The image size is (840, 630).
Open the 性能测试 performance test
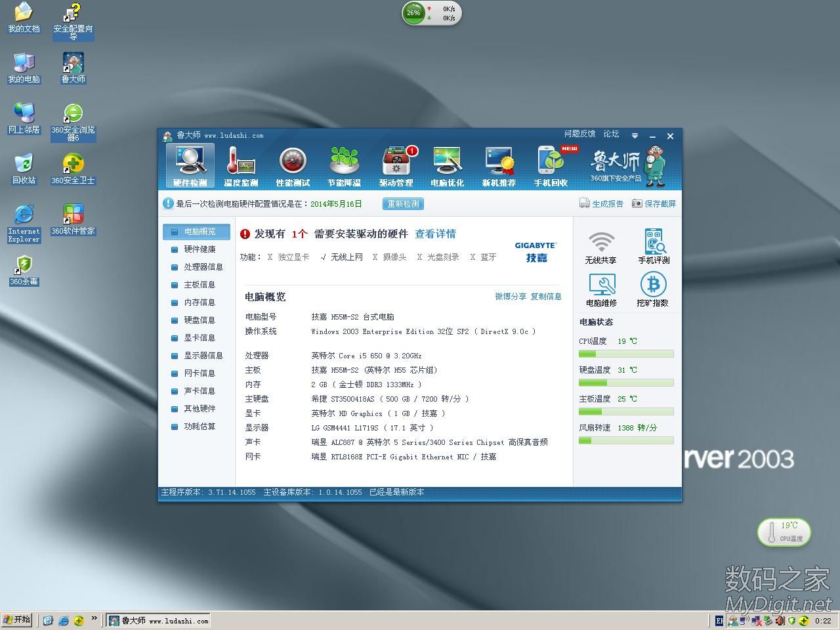(293, 167)
